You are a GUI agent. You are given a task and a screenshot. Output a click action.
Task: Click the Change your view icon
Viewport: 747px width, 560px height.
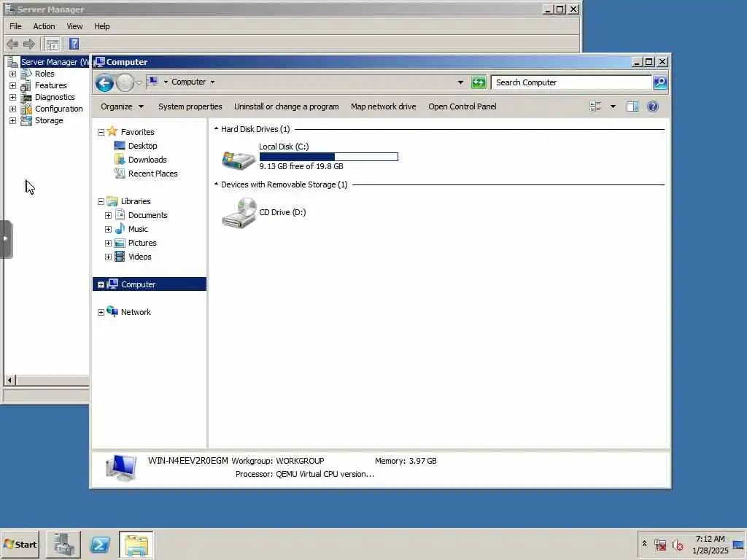point(595,106)
